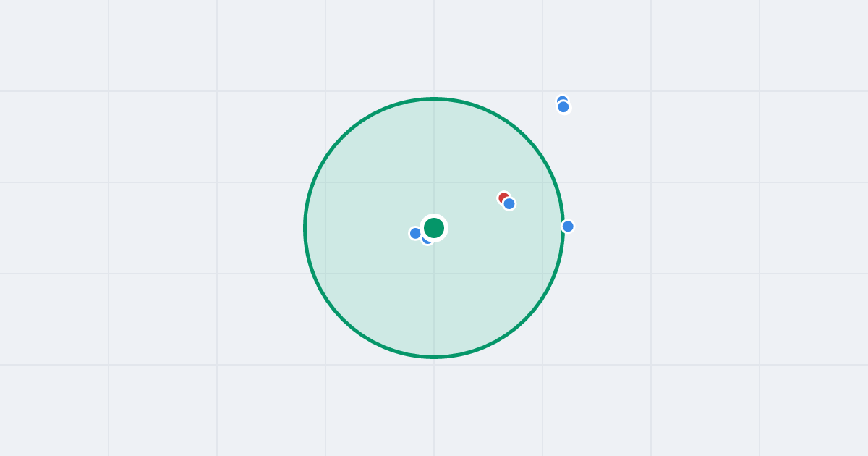The image size is (868, 456).
Task: Select the blue marker on the circle's edge
Action: tap(568, 227)
